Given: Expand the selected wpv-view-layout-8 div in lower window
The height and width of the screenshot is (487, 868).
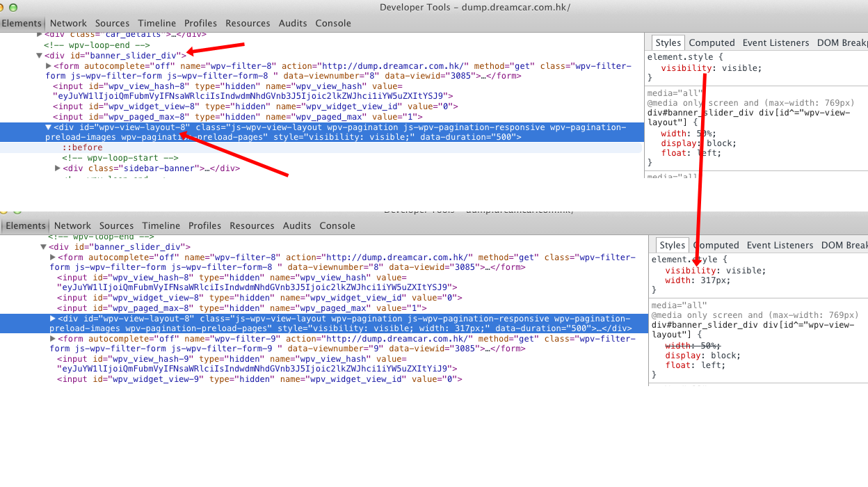Looking at the screenshot, I should tap(53, 319).
